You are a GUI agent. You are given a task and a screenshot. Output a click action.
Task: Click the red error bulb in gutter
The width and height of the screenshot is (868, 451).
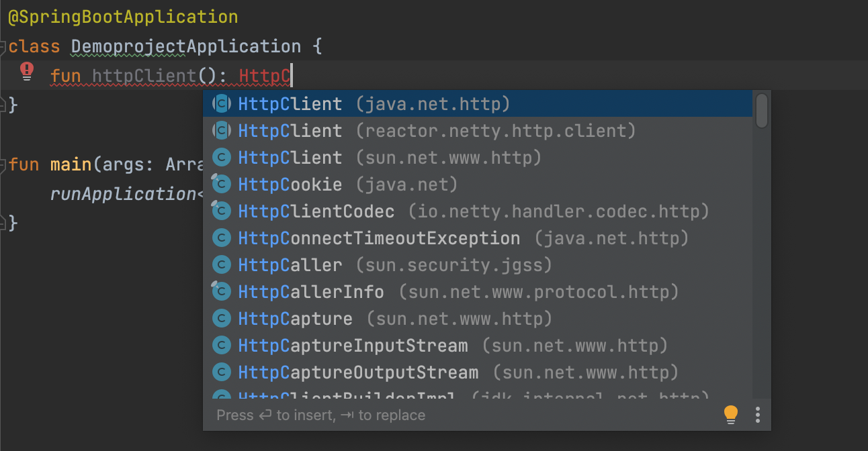[27, 71]
